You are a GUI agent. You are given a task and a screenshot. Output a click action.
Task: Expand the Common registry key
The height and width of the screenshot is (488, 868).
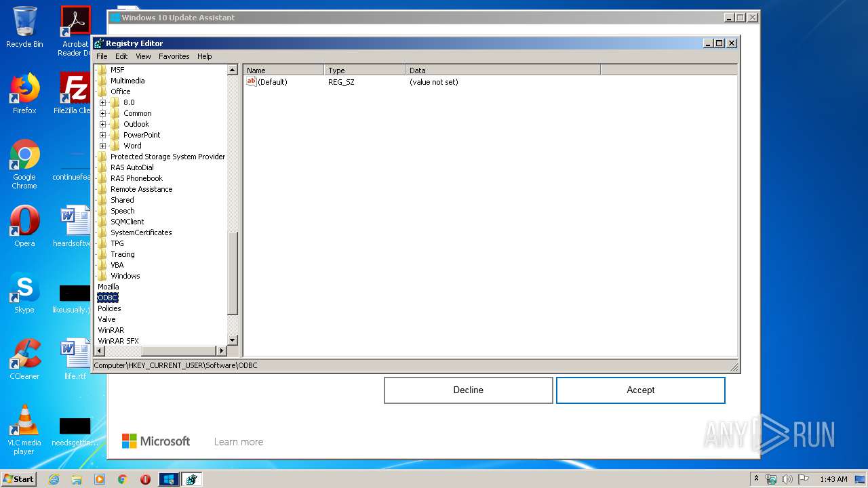click(103, 113)
